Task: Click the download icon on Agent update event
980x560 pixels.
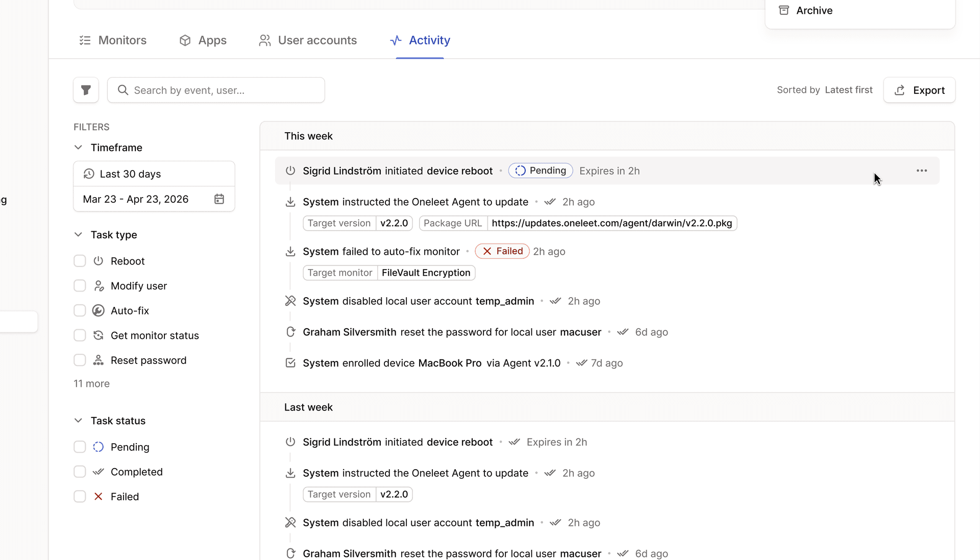Action: [x=290, y=202]
